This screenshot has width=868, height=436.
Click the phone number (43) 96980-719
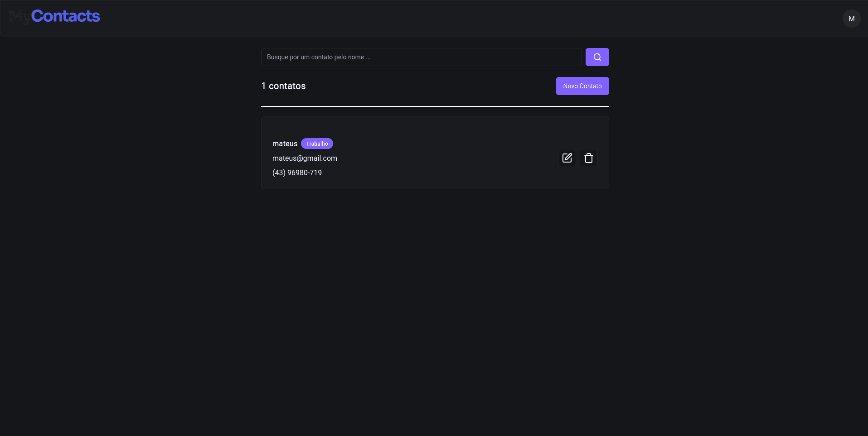(x=297, y=172)
